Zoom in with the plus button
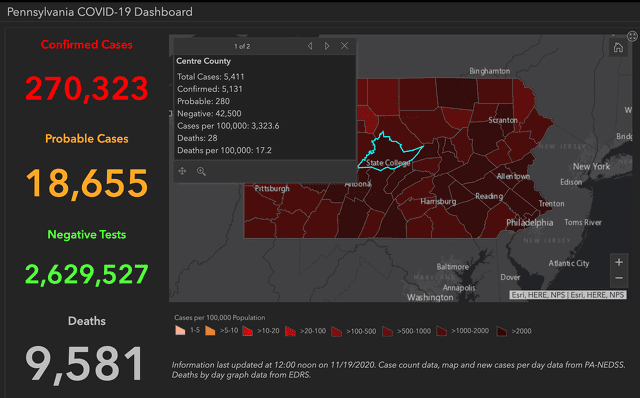This screenshot has height=398, width=640. click(619, 262)
